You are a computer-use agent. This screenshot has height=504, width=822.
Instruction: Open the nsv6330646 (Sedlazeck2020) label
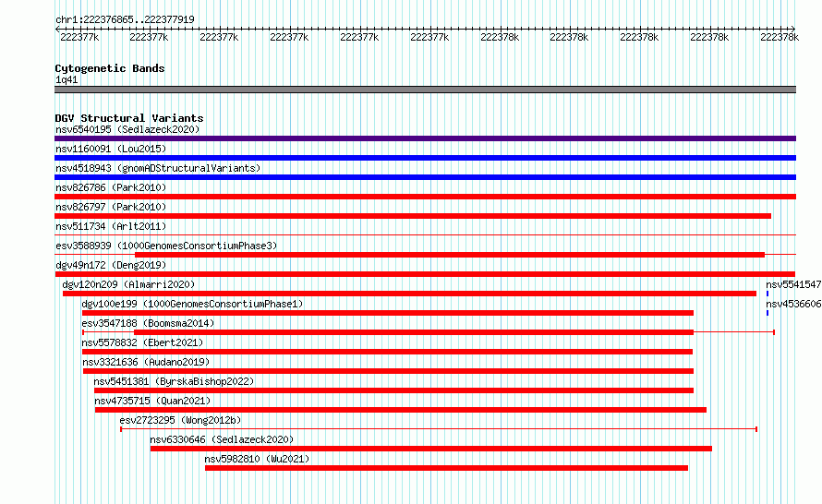tap(222, 439)
